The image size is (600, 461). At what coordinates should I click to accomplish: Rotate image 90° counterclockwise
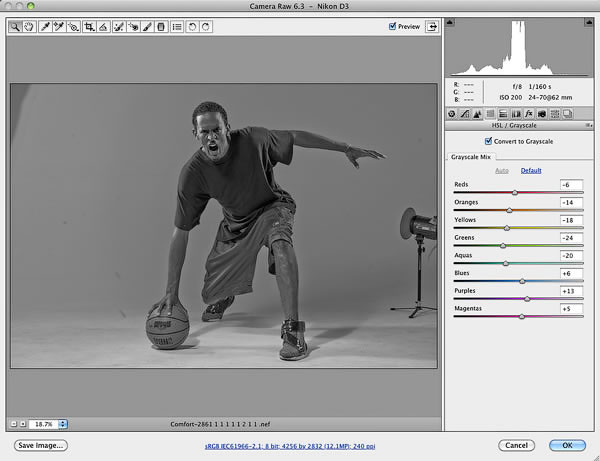[x=192, y=27]
